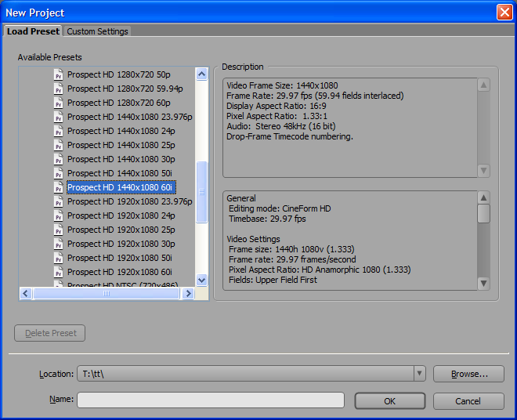Select Prospect HD 1280x720 60p preset
The width and height of the screenshot is (517, 420).
pos(119,103)
